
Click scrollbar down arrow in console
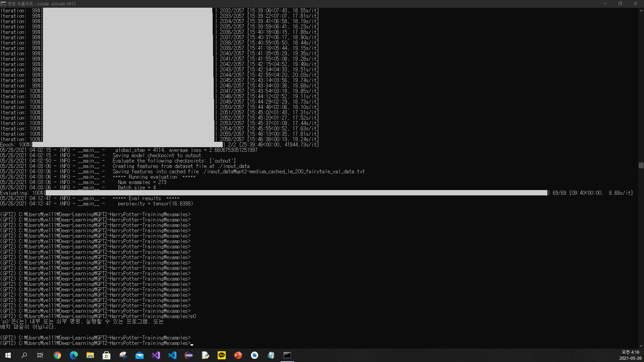pyautogui.click(x=641, y=346)
